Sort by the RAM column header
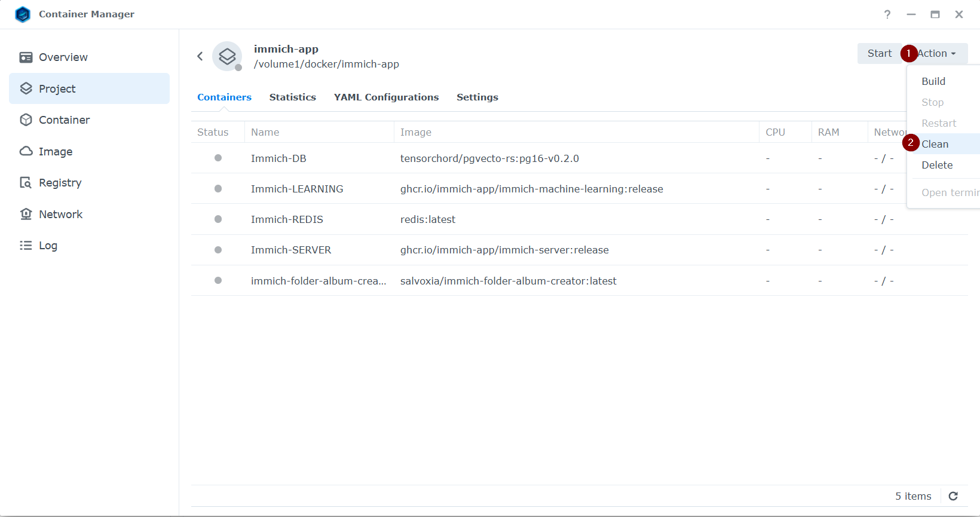The image size is (980, 517). point(840,132)
